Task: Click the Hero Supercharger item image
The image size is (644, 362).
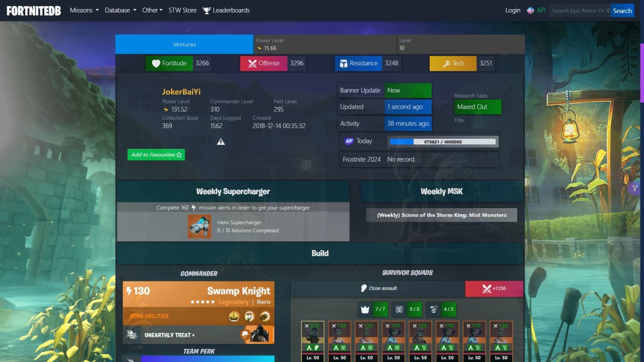Action: (x=200, y=226)
